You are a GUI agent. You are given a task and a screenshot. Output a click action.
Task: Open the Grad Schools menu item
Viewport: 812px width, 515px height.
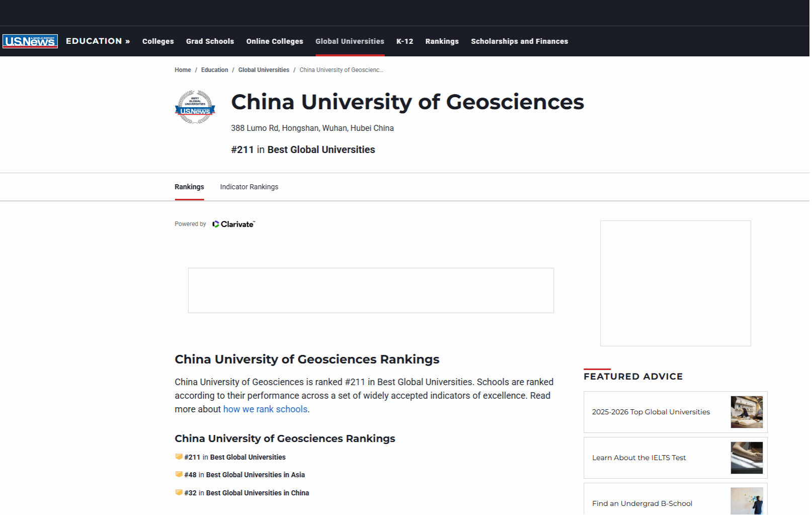pyautogui.click(x=210, y=41)
